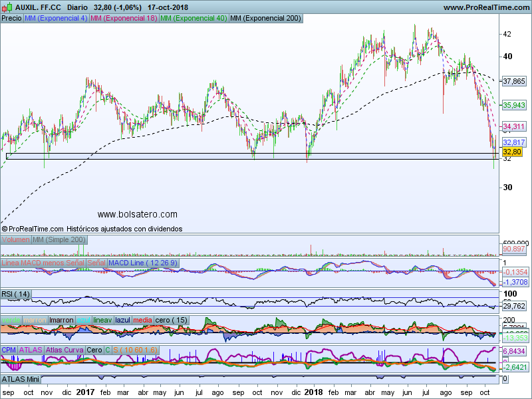The width and height of the screenshot is (532, 399).
Task: Select the 'media' label in the oscillator panel
Action: [142, 321]
